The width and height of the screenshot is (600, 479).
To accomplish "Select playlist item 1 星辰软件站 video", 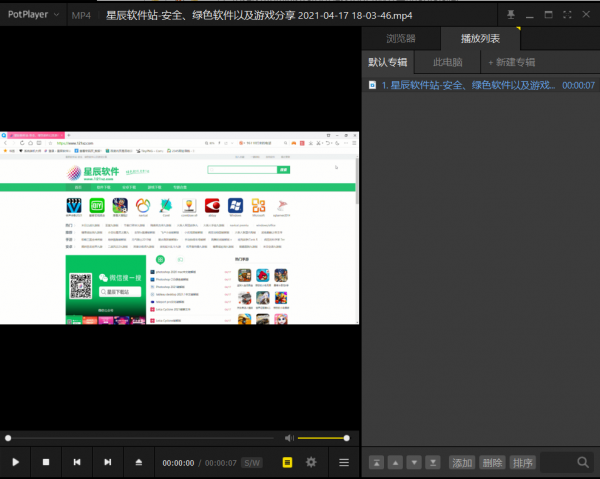I will coord(481,85).
